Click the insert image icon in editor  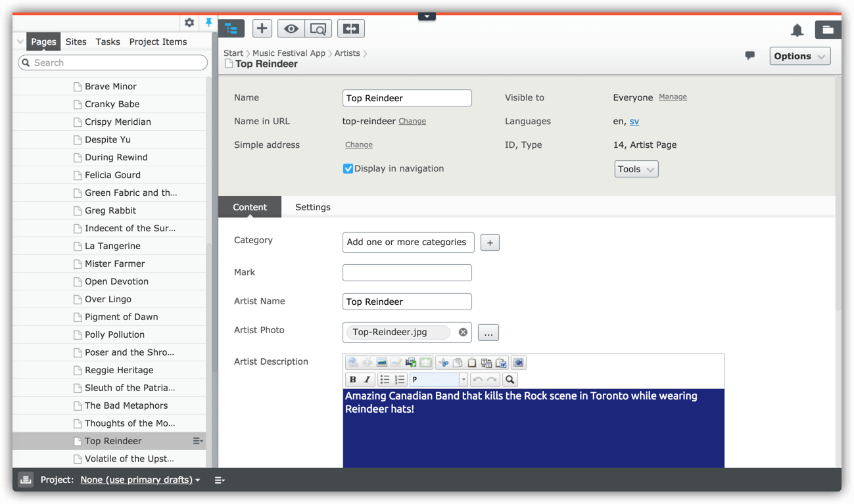[382, 363]
